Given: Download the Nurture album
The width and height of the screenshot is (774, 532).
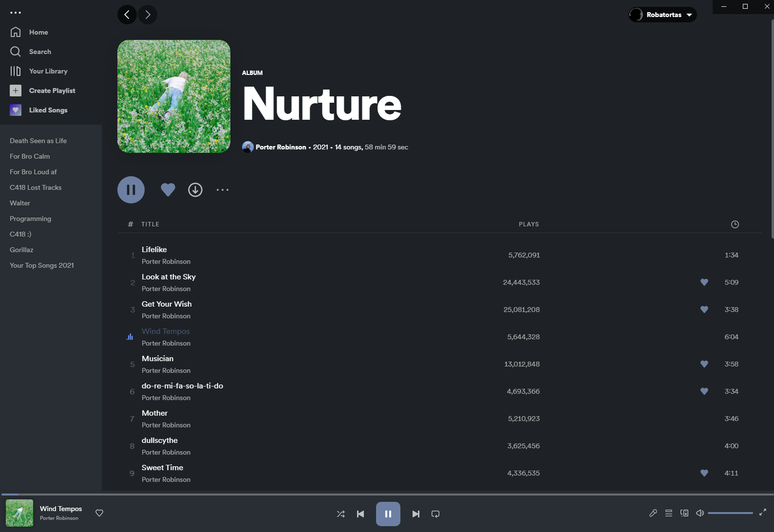Looking at the screenshot, I should 195,190.
